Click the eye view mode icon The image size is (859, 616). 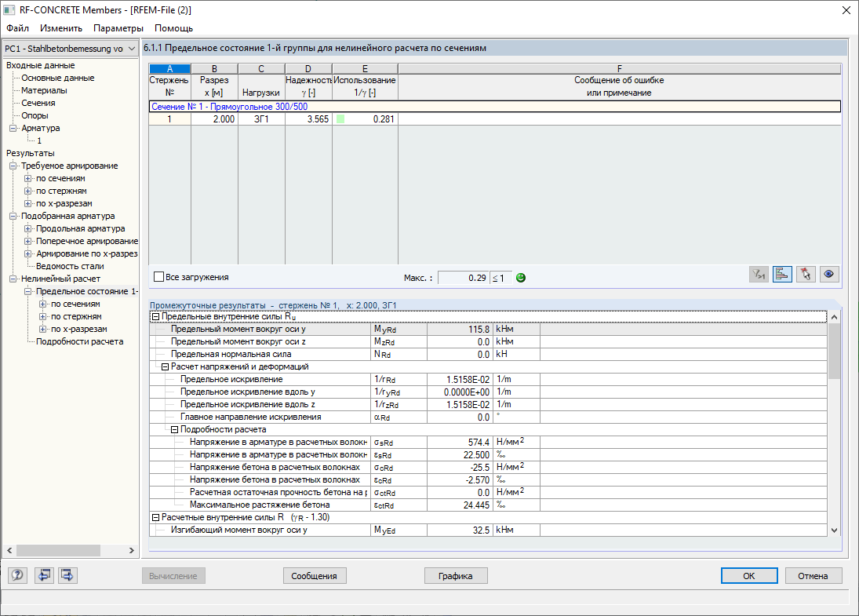click(829, 275)
